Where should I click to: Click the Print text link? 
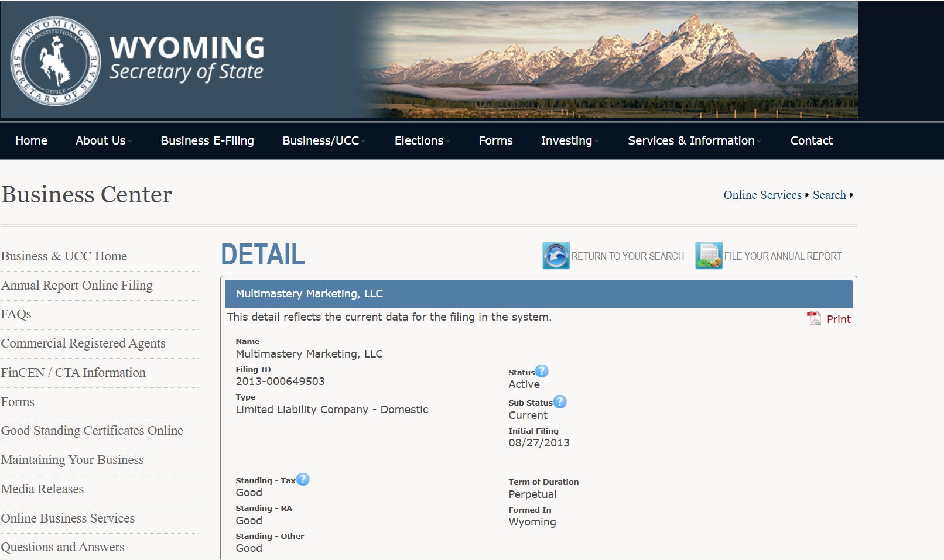(x=839, y=319)
